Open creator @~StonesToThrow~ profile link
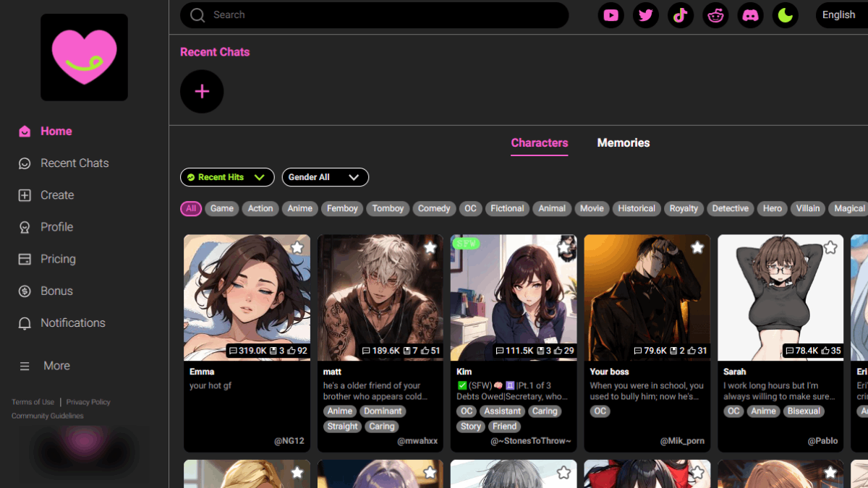The height and width of the screenshot is (488, 868). coord(531,441)
